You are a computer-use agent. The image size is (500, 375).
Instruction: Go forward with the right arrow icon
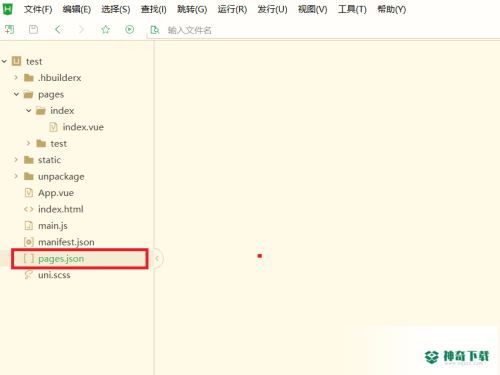(81, 30)
